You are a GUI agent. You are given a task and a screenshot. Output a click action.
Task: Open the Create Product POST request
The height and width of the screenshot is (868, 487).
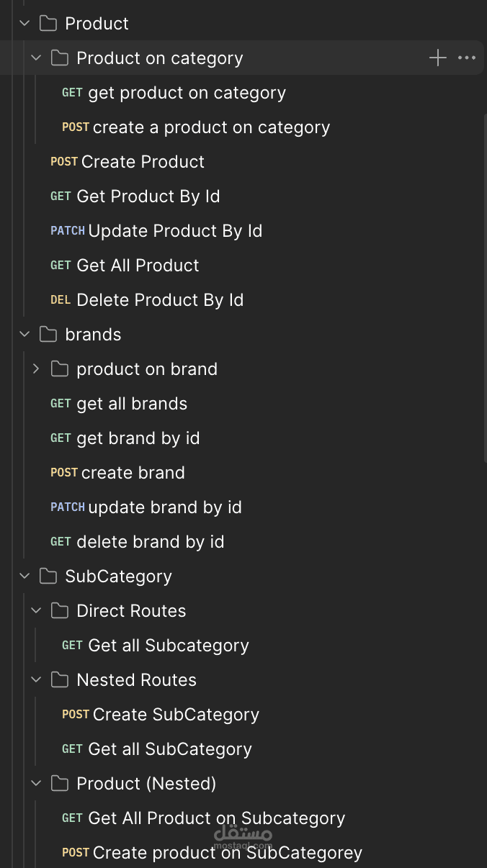pos(143,162)
